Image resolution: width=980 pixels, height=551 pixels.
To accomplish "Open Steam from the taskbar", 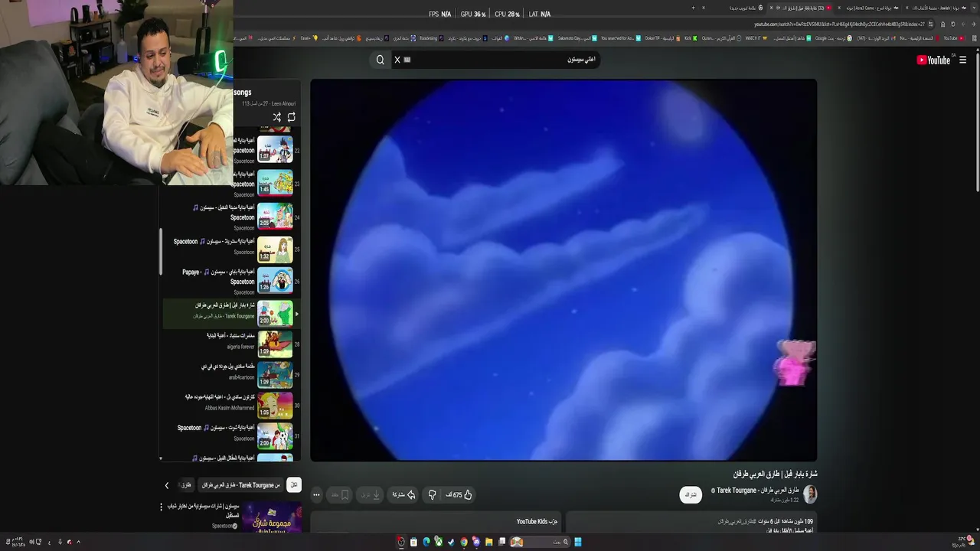I will tap(451, 542).
